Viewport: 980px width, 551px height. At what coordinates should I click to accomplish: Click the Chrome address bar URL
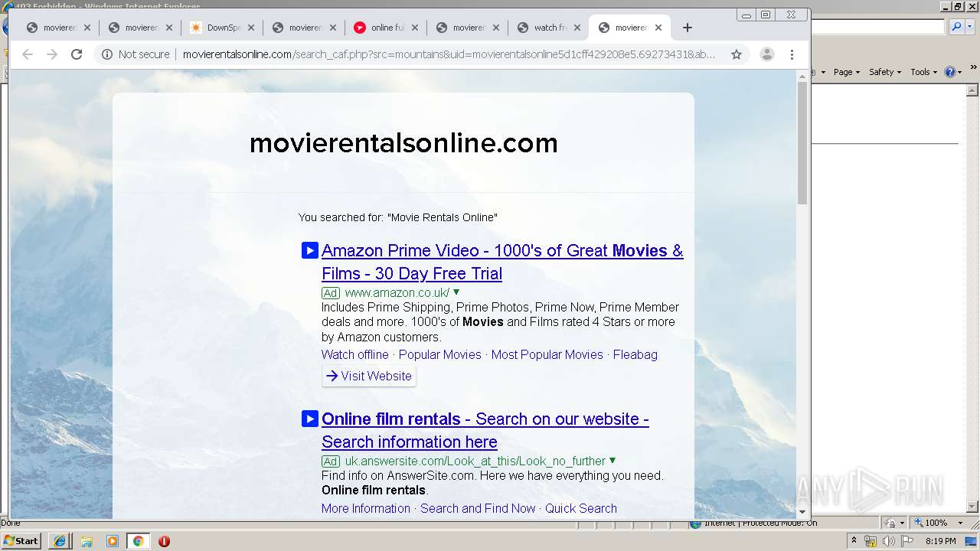coord(449,54)
